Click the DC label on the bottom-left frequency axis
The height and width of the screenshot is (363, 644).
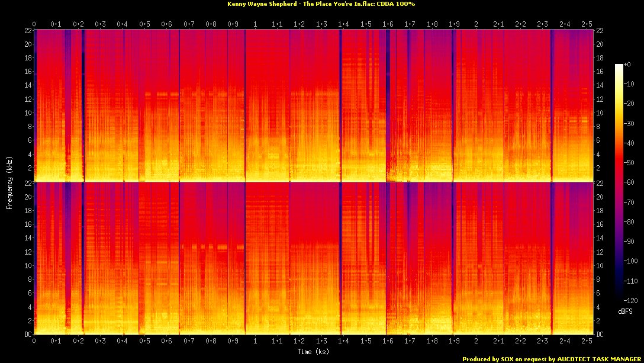click(x=27, y=335)
